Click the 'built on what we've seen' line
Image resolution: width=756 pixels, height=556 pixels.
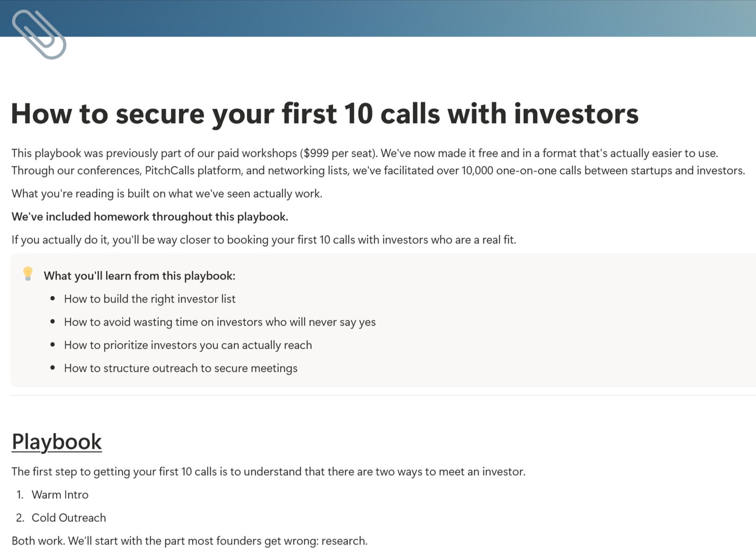pyautogui.click(x=167, y=194)
